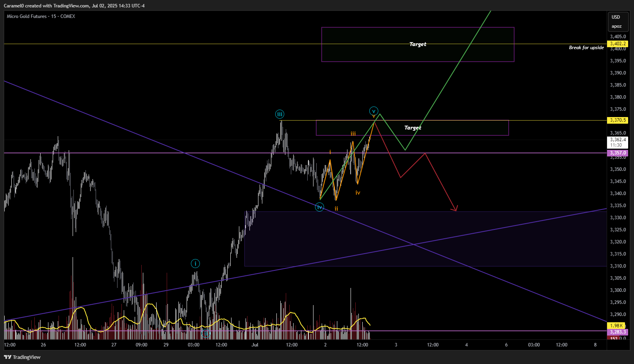Click the TradingView logo

22,357
